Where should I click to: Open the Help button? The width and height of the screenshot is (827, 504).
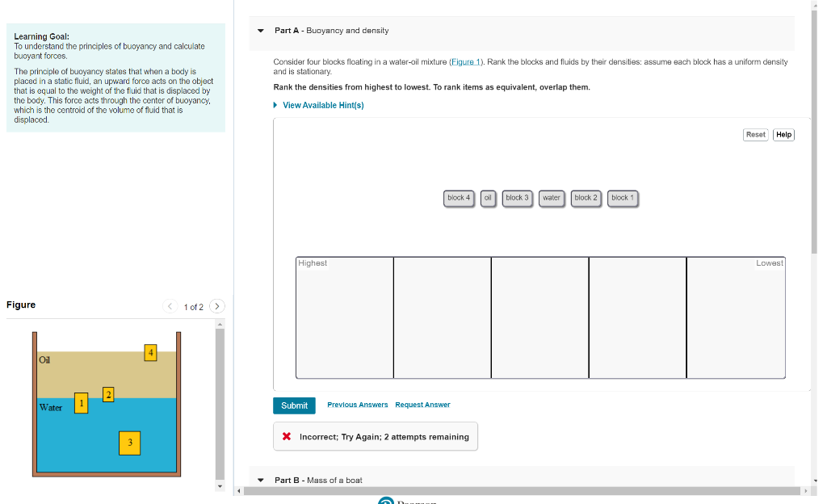pos(783,135)
